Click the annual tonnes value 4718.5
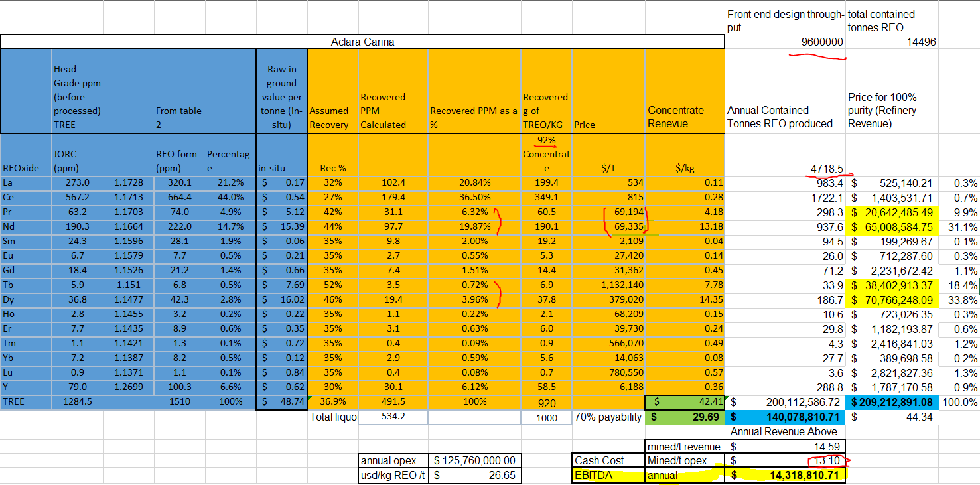 pyautogui.click(x=786, y=169)
